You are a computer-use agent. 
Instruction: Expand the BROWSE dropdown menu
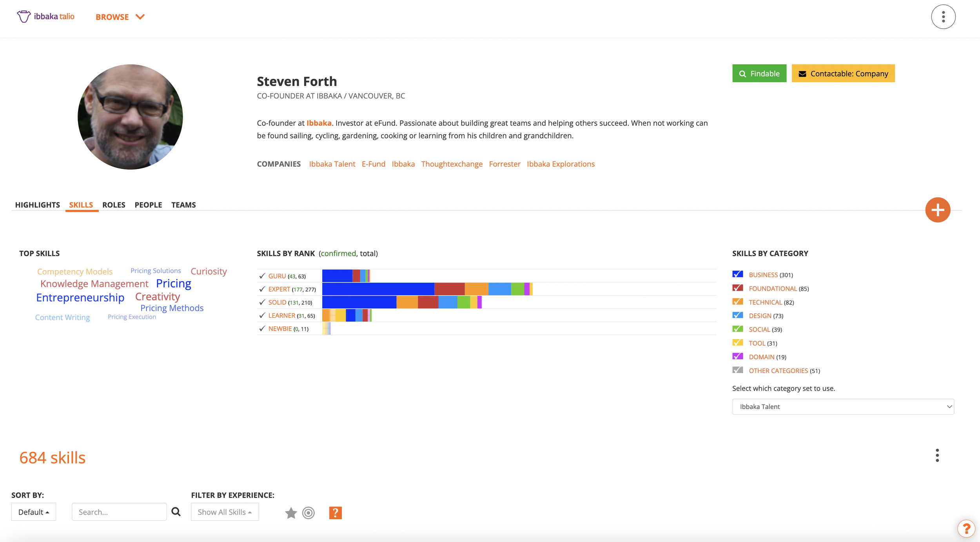(120, 17)
